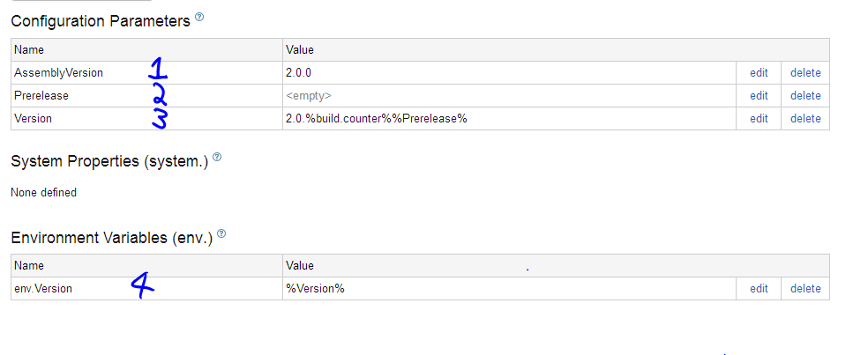Delete the env.Version environment variable

tap(804, 289)
